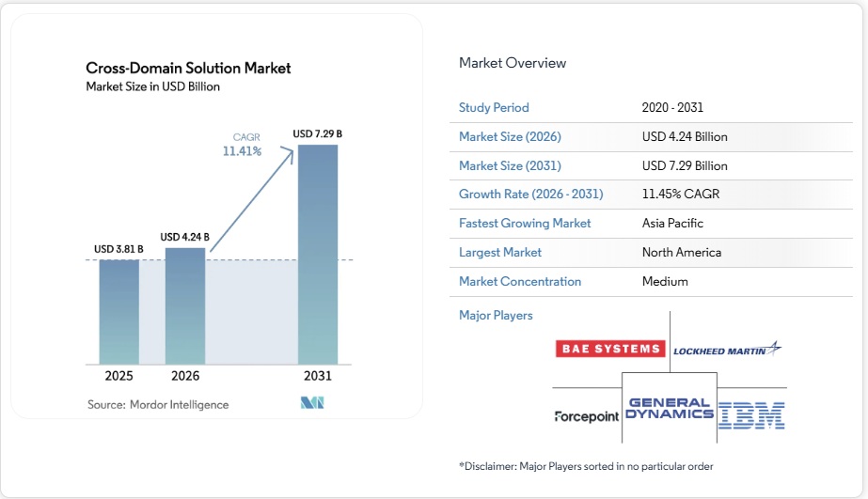The image size is (868, 499).
Task: Click the General Dynamics logo
Action: [x=669, y=408]
